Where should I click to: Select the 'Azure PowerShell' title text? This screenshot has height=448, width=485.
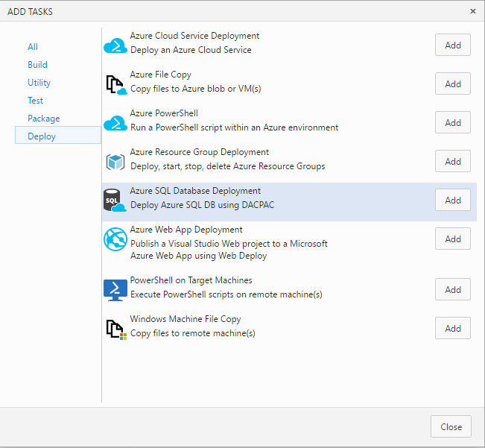tap(164, 113)
